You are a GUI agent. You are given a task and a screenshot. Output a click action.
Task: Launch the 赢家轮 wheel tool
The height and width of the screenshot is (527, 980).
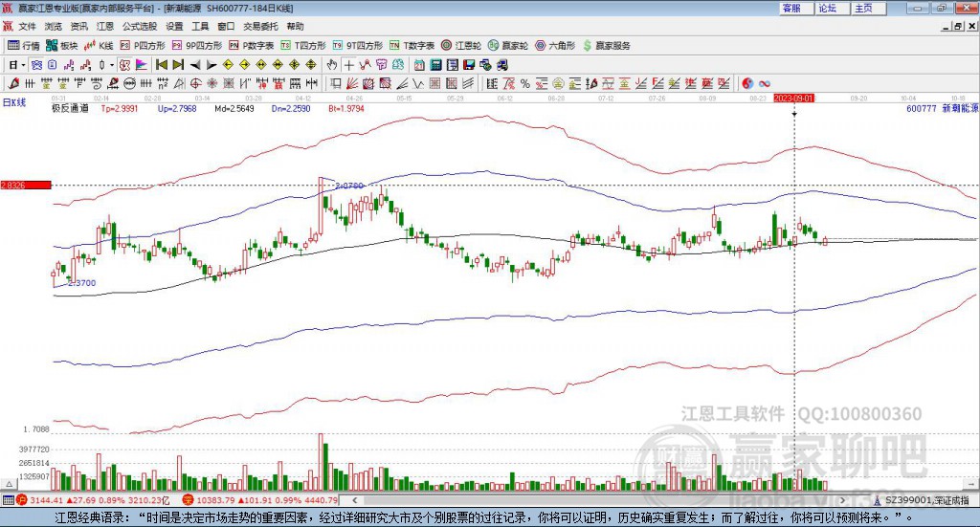pyautogui.click(x=508, y=46)
